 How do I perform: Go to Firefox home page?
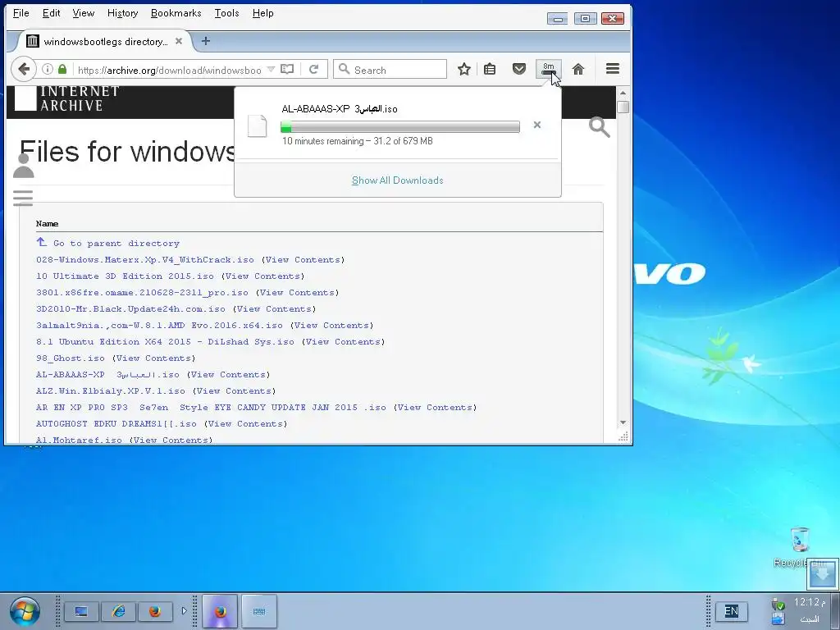tap(578, 69)
